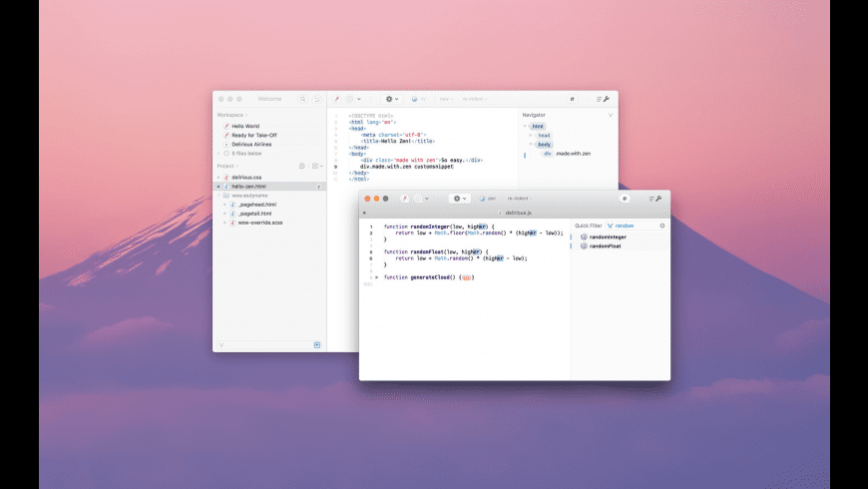Select the div .made.with.zen Navigator item
The image size is (868, 489).
click(567, 154)
